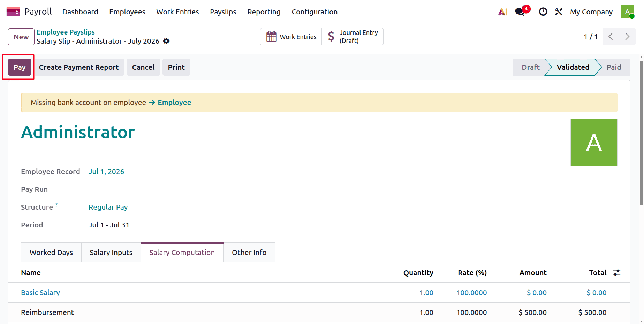Sort by the Name column header
Screen dimensions: 644x324
pyautogui.click(x=31, y=273)
